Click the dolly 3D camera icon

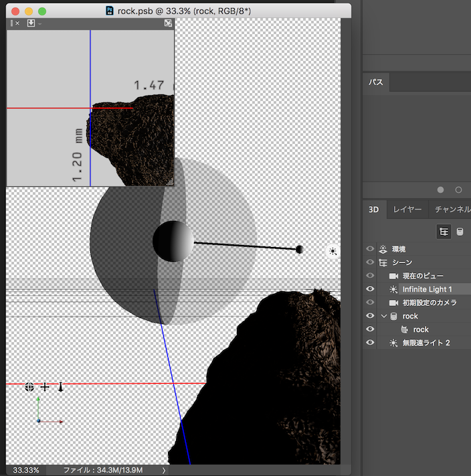click(x=60, y=387)
